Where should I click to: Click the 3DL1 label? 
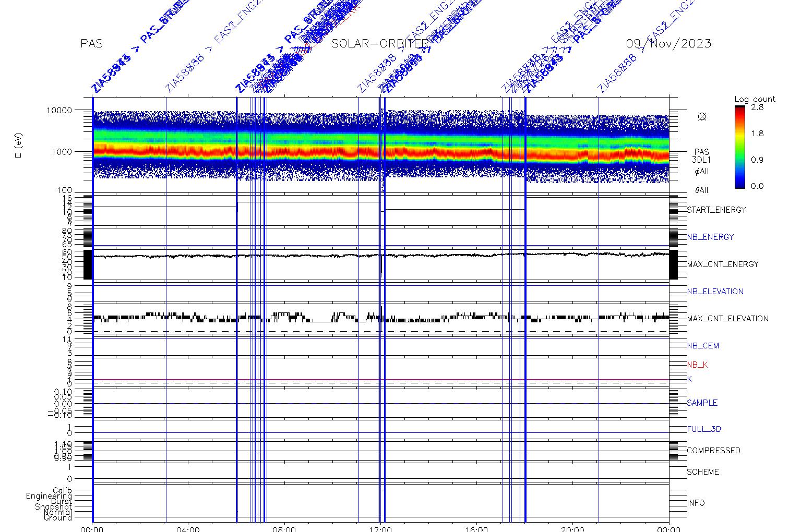(701, 160)
